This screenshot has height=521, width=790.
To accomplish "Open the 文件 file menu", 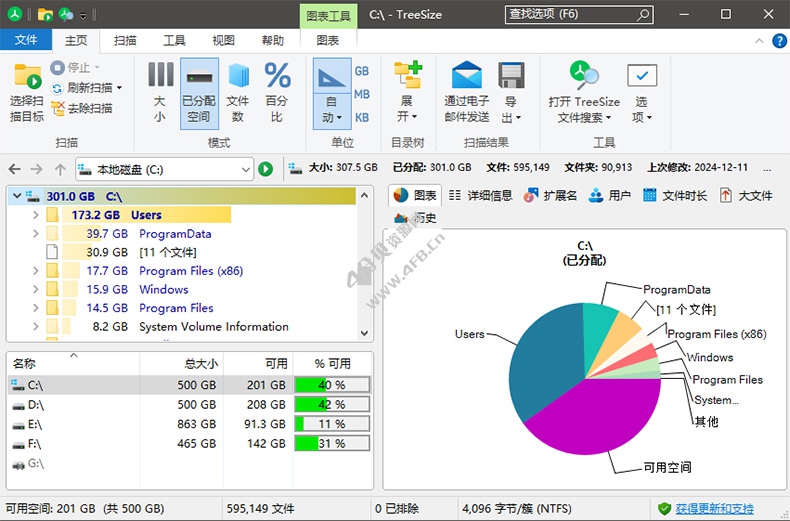I will click(26, 40).
